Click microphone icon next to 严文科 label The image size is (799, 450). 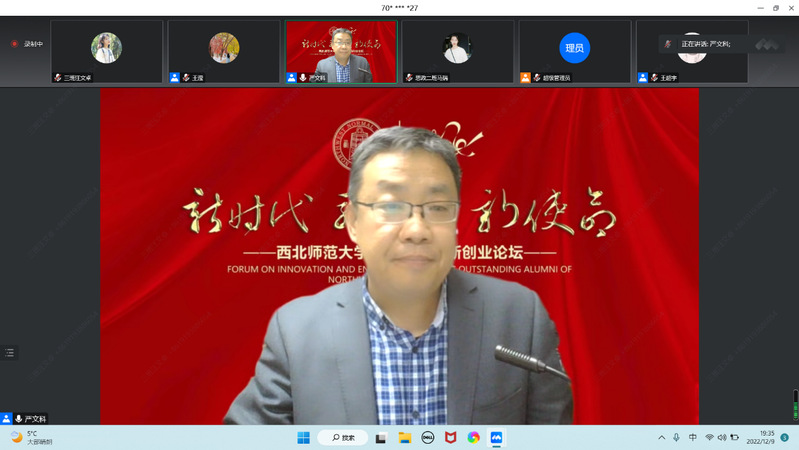pos(18,418)
